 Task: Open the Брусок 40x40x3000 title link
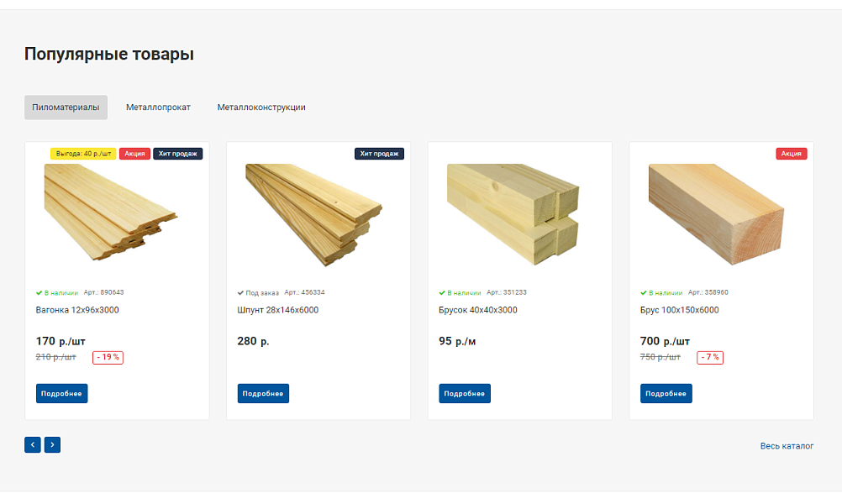point(478,310)
